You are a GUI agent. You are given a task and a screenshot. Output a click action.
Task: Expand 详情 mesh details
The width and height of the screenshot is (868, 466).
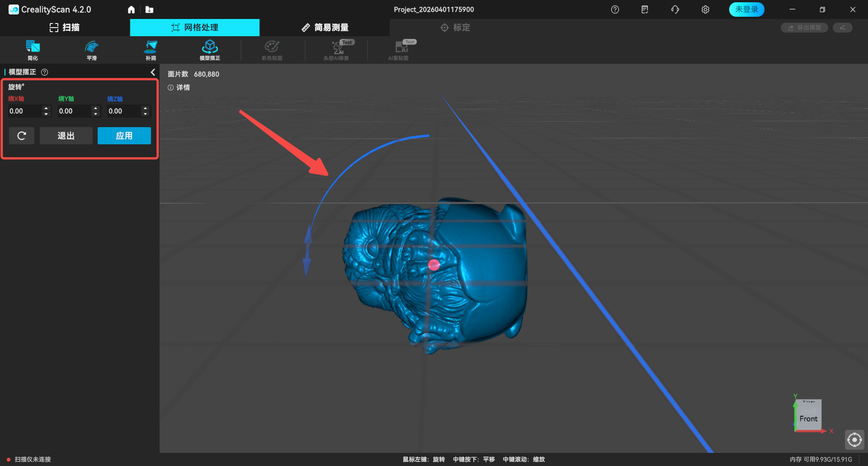pyautogui.click(x=179, y=87)
